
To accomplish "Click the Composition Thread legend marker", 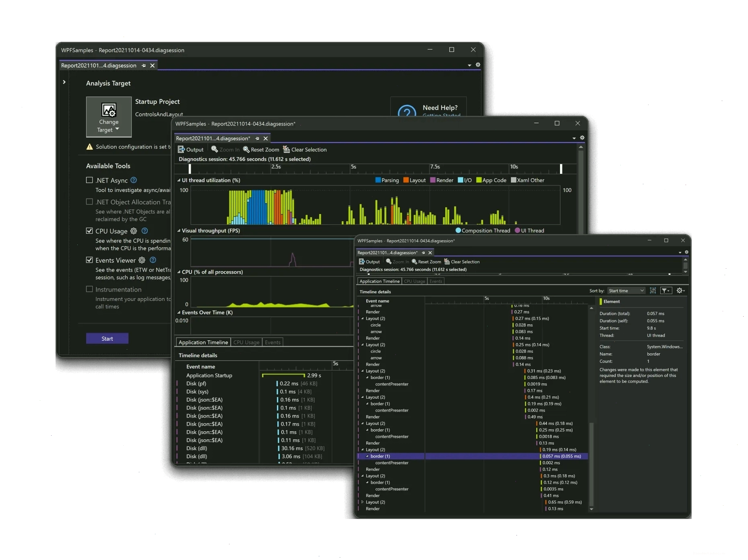I will pyautogui.click(x=458, y=231).
